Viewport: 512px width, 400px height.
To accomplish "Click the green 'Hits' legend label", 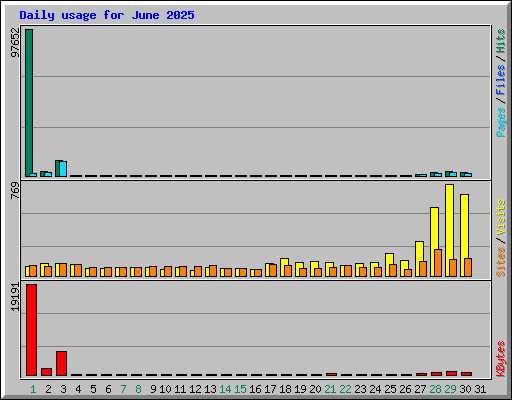I will click(501, 41).
